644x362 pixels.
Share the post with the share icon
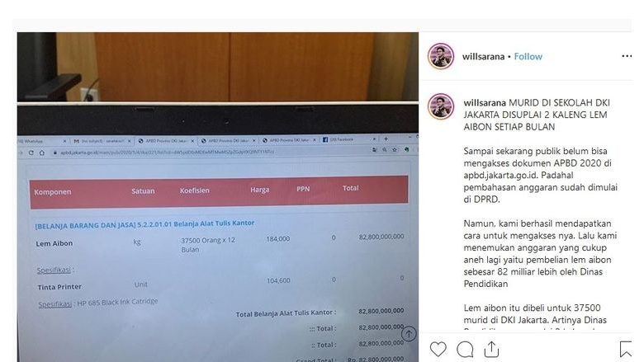(x=491, y=350)
